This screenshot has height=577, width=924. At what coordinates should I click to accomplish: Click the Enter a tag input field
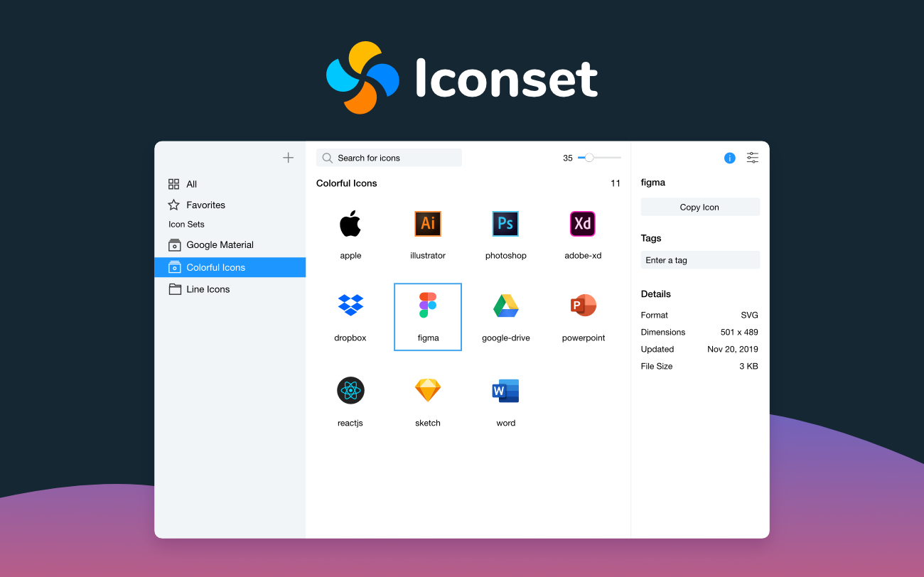point(700,260)
